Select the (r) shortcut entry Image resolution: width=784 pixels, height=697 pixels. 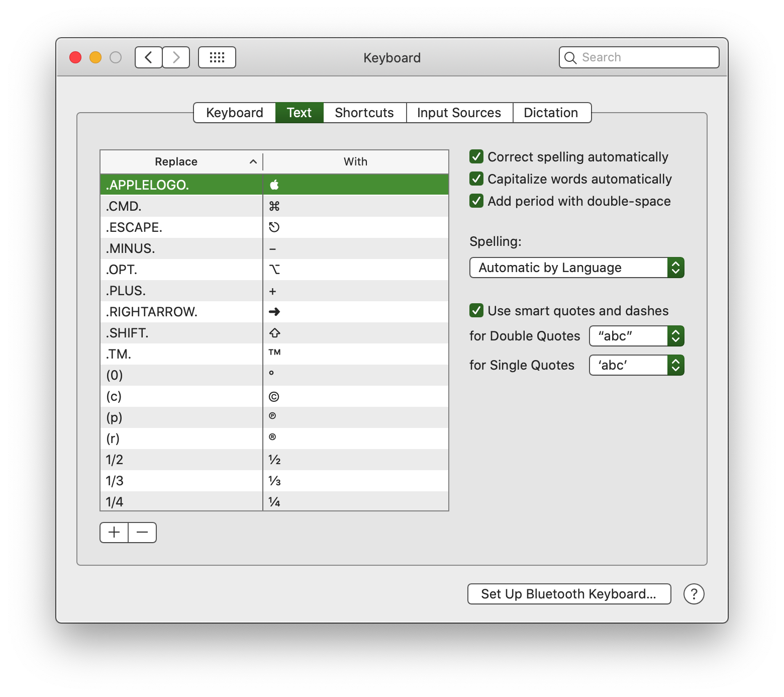[x=181, y=439]
